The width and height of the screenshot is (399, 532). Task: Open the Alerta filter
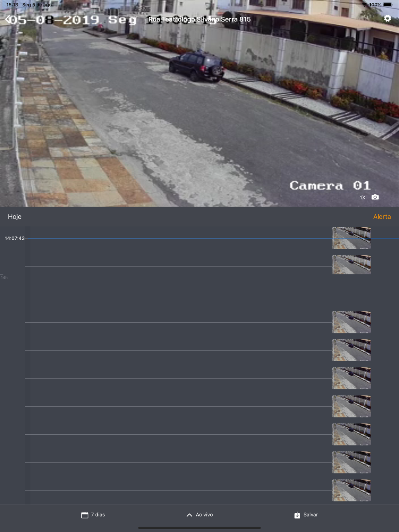point(382,217)
